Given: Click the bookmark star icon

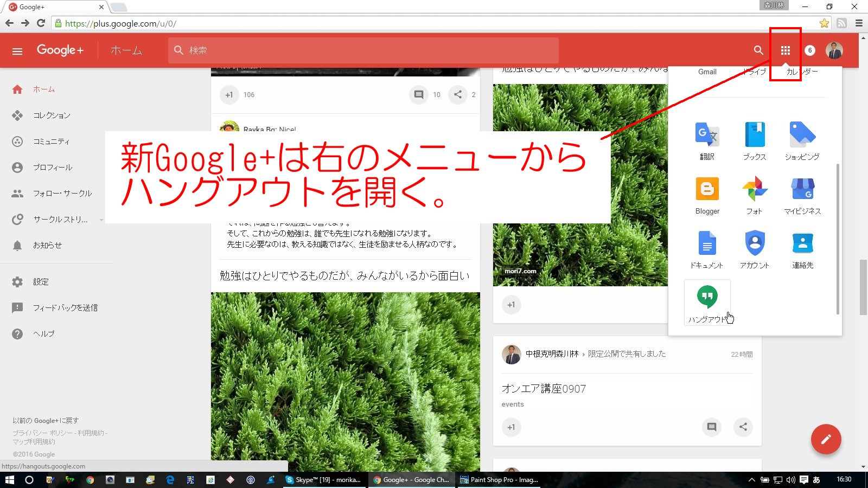Looking at the screenshot, I should pyautogui.click(x=824, y=23).
